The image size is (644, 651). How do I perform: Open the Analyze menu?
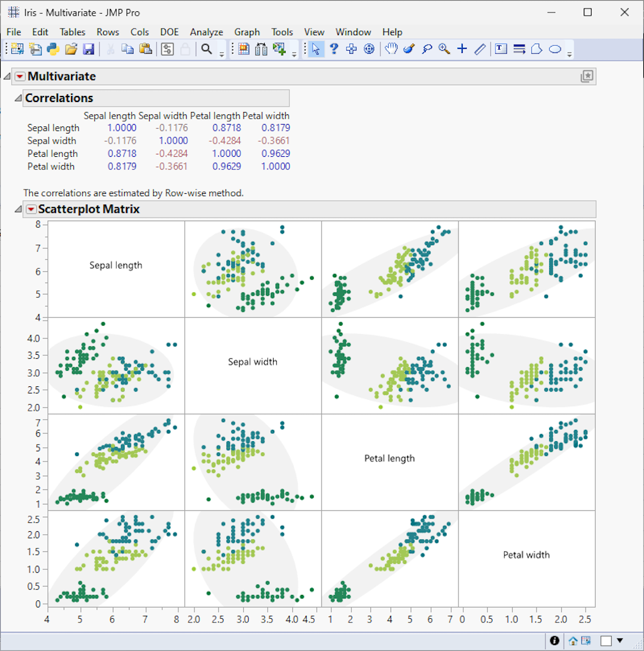coord(206,32)
